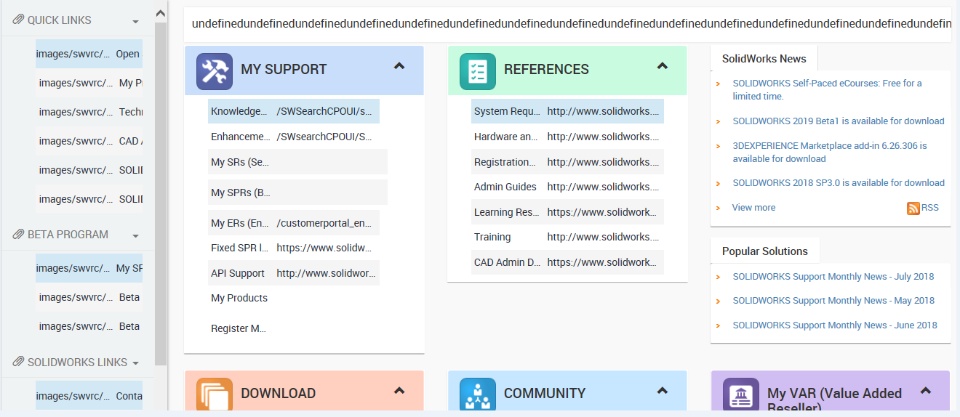Screen dimensions: 960x417
Task: Open SOLIDWORKS 2019 Beta1 download news
Action: click(838, 121)
